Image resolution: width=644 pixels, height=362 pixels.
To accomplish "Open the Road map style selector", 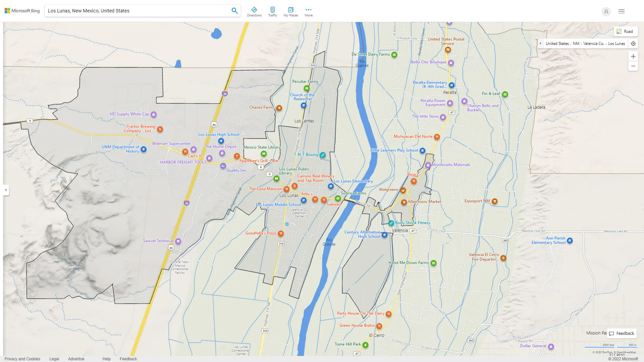I will click(x=626, y=31).
